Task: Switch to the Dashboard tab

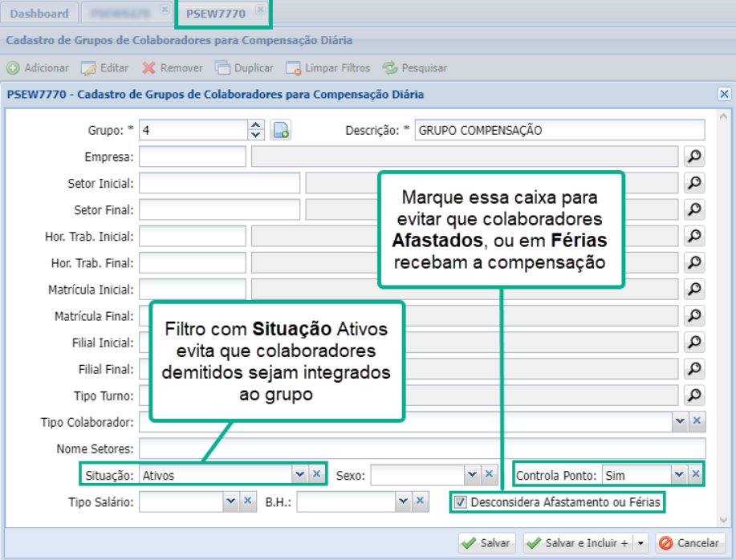Action: coord(39,13)
